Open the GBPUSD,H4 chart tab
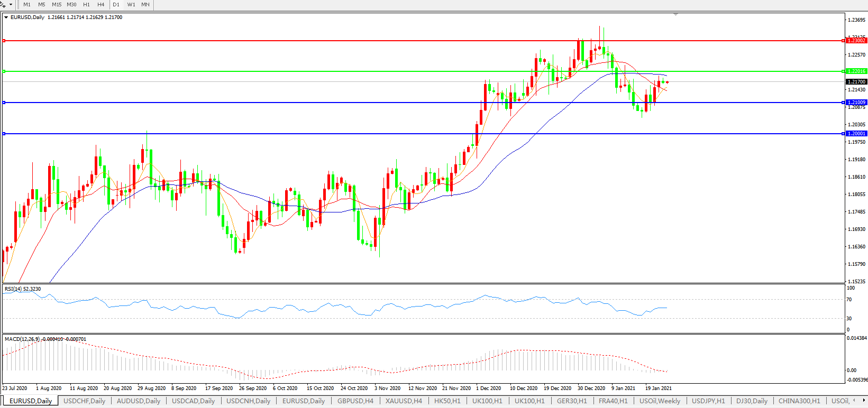Image resolution: width=868 pixels, height=408 pixels. click(355, 401)
